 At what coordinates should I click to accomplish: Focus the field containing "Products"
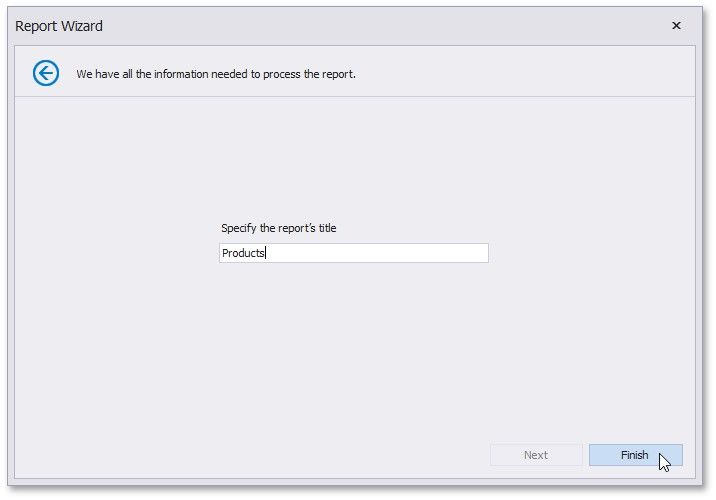click(x=353, y=254)
